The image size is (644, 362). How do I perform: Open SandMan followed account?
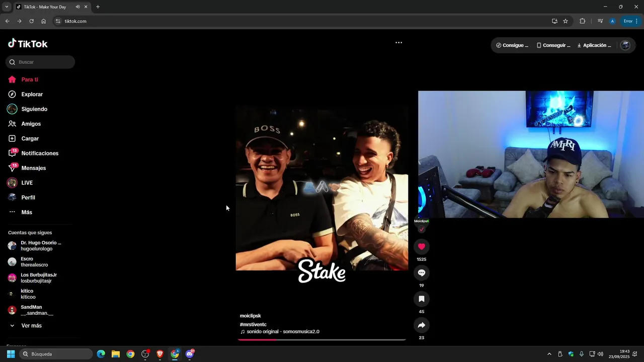point(30,310)
